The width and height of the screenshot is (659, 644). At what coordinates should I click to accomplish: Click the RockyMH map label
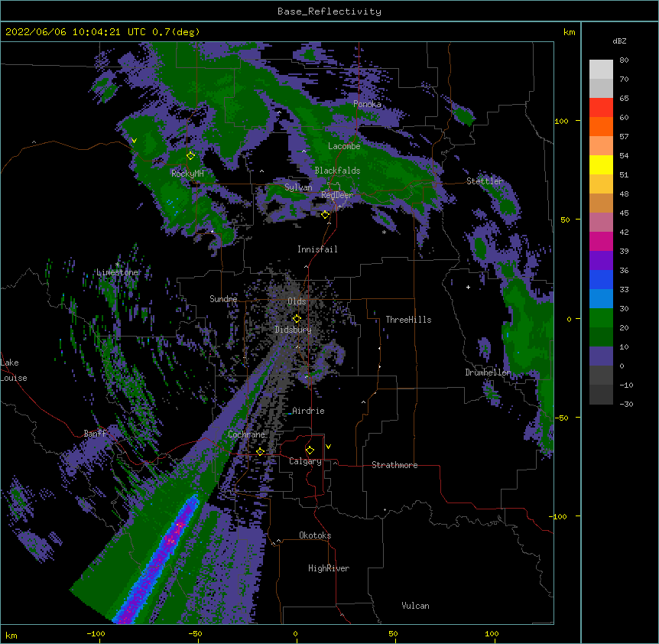[187, 174]
